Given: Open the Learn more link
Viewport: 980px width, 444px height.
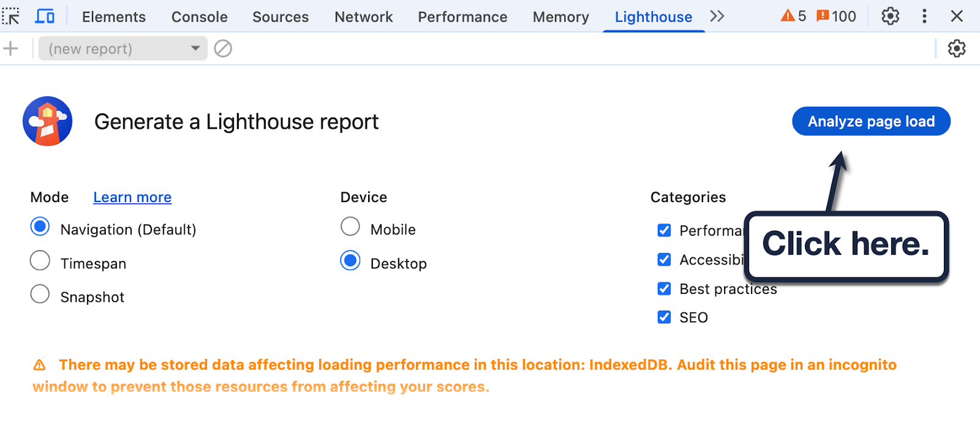Looking at the screenshot, I should (x=132, y=197).
